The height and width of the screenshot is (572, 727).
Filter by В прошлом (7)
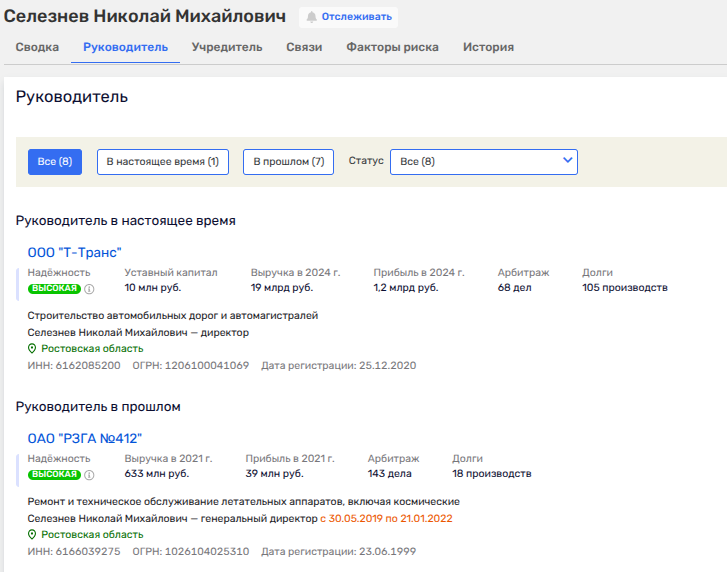pyautogui.click(x=288, y=162)
